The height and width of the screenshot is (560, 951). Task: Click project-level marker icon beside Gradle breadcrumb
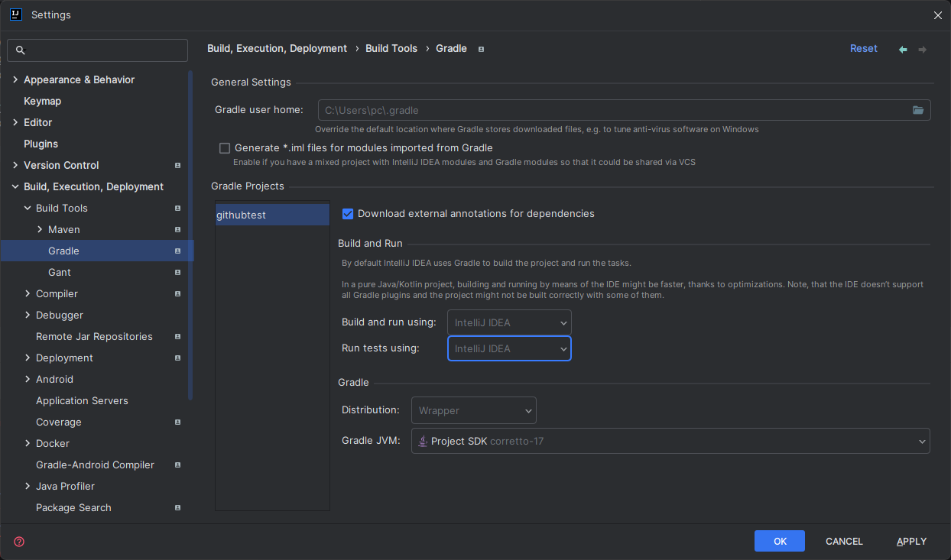point(481,49)
